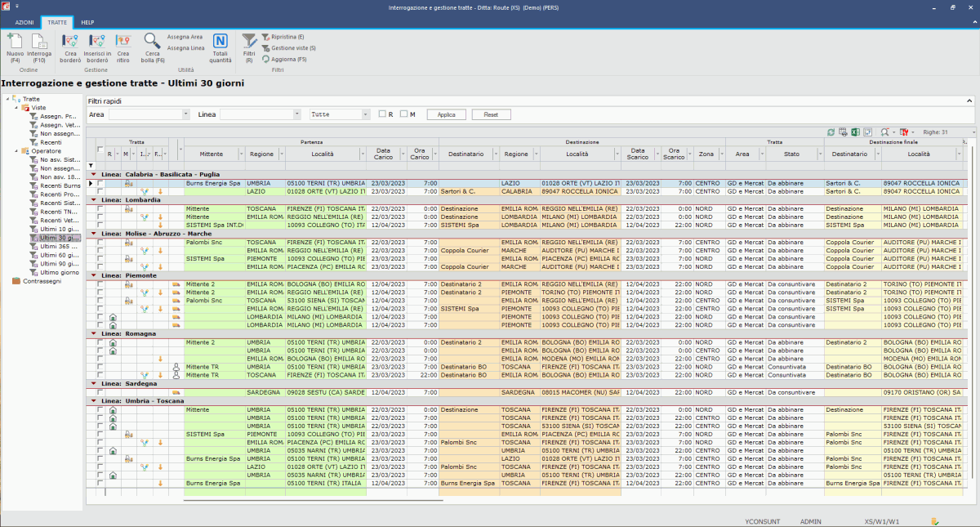Select the Inserisci in borderò icon
Image resolution: width=980 pixels, height=527 pixels.
(x=96, y=41)
